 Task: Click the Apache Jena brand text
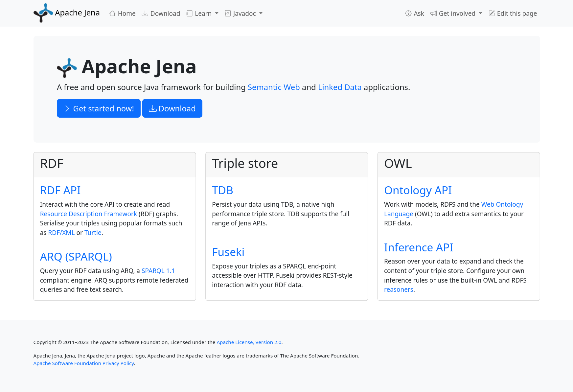tap(77, 13)
